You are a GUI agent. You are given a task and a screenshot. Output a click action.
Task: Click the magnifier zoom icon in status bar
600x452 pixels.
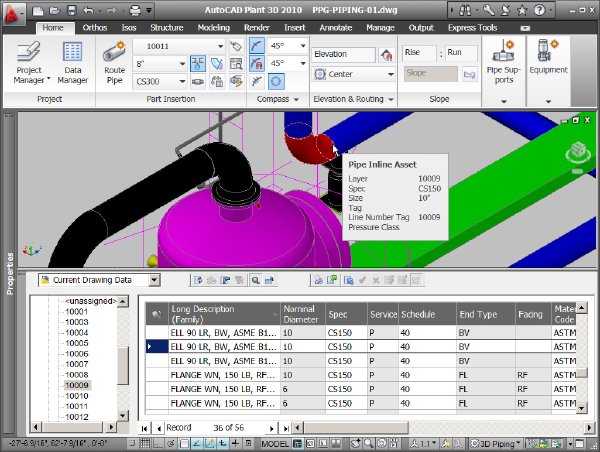tap(368, 443)
